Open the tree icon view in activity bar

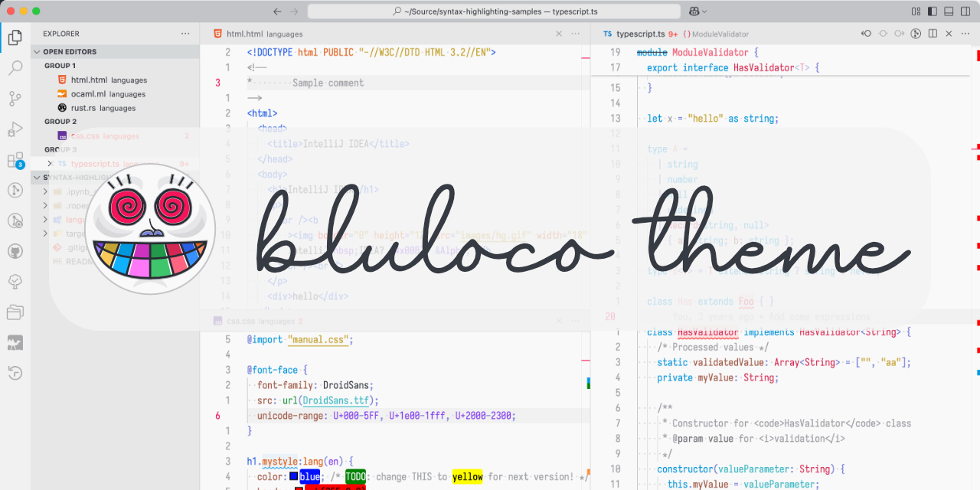coord(15,282)
